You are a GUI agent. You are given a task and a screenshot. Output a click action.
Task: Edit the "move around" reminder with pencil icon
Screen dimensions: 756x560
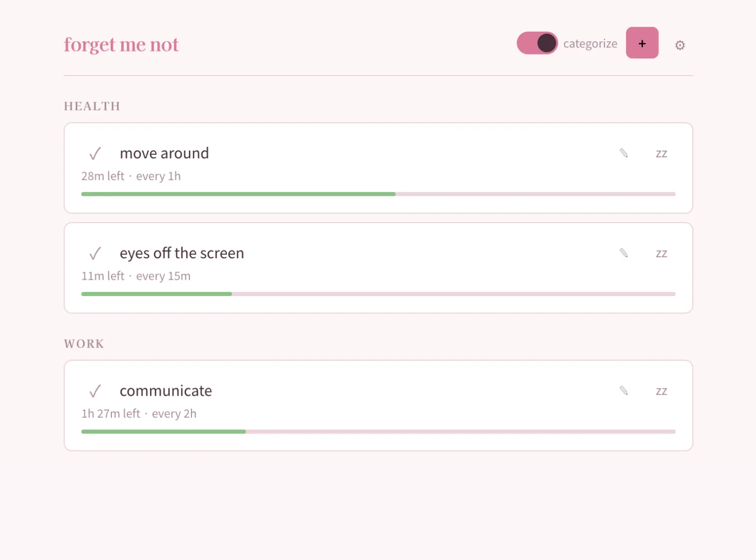coord(624,153)
